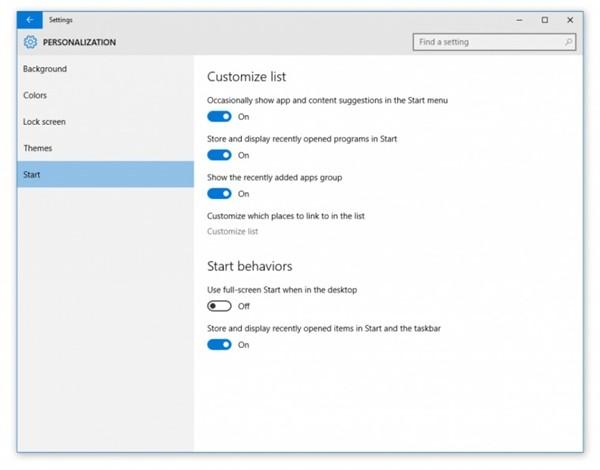The width and height of the screenshot is (600, 470).
Task: Maximize the Settings window
Action: click(x=544, y=19)
